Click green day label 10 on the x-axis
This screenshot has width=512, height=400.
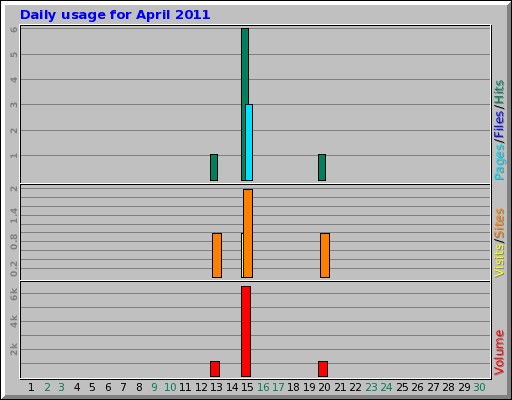(x=170, y=387)
